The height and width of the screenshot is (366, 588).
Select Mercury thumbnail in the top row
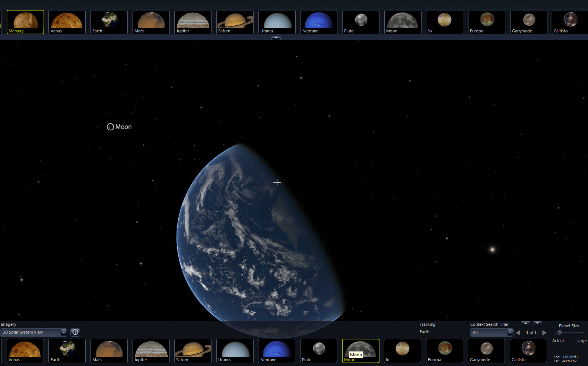pyautogui.click(x=25, y=22)
